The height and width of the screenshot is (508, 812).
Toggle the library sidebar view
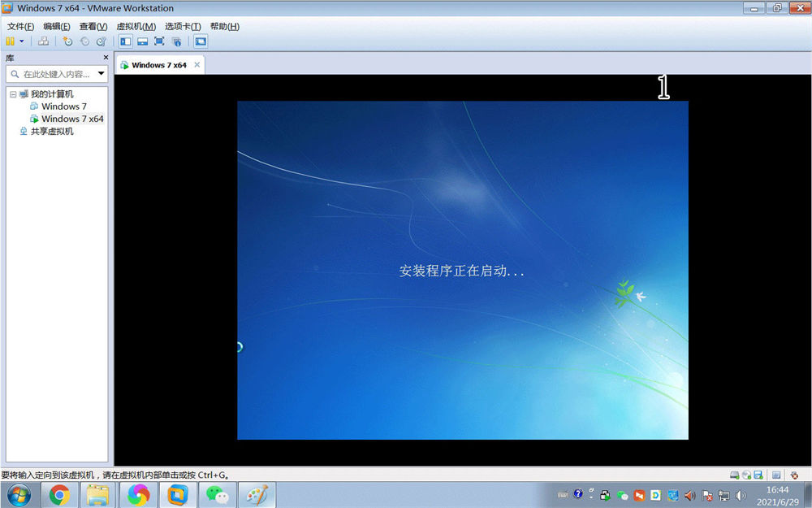[x=125, y=41]
